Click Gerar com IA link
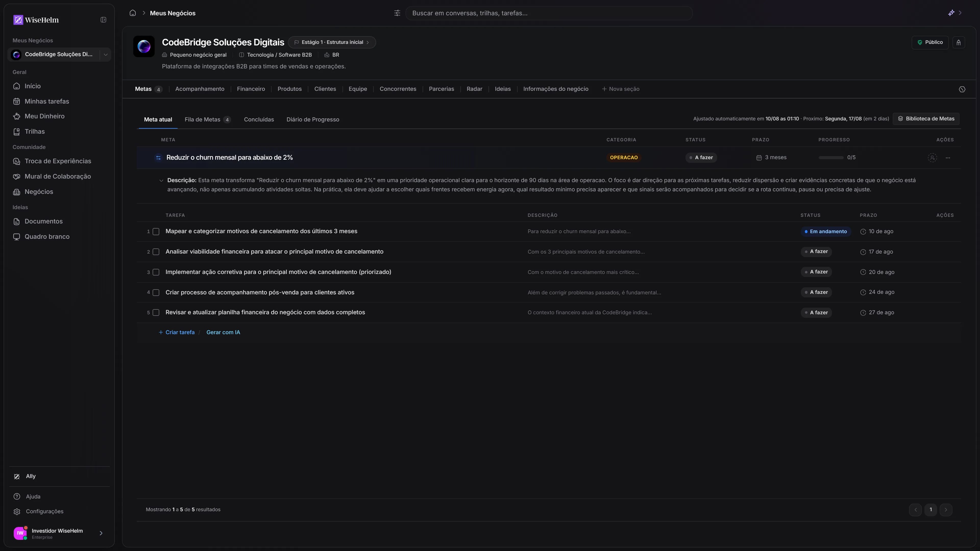 coord(223,332)
